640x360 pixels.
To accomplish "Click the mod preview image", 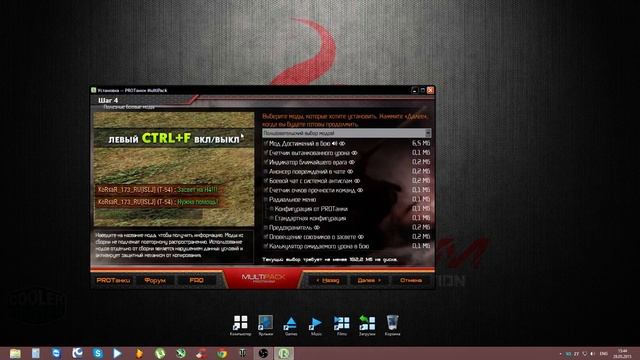I will pyautogui.click(x=173, y=169).
